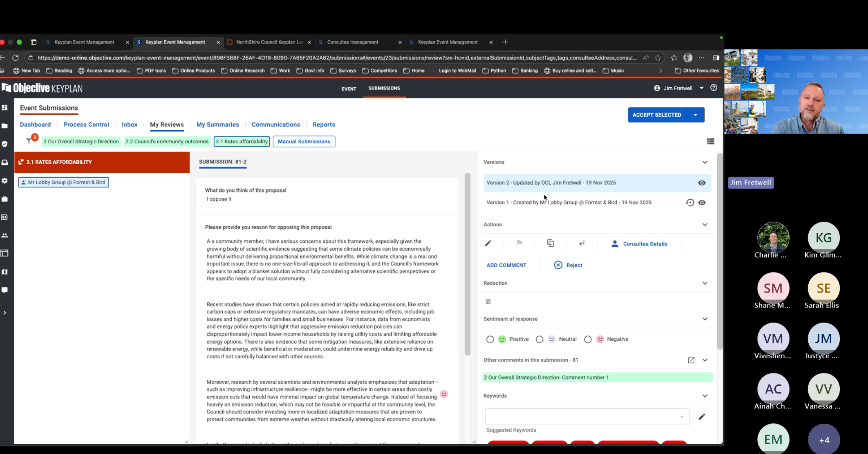868x454 pixels.
Task: Click the Reject button
Action: [568, 265]
